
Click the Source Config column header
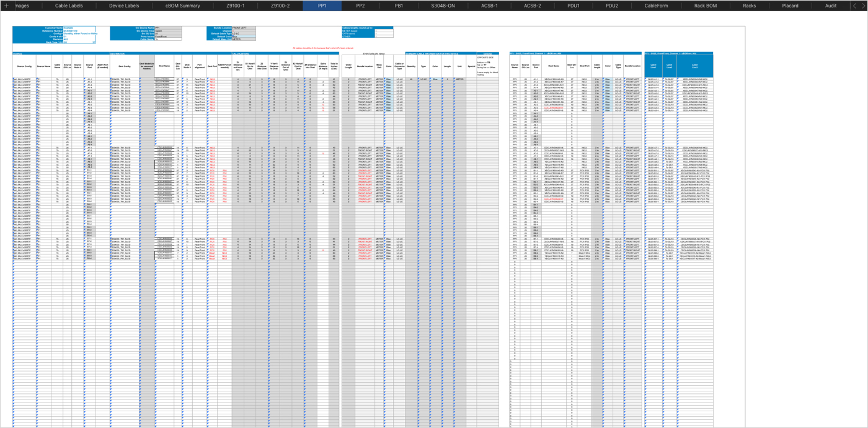[24, 66]
